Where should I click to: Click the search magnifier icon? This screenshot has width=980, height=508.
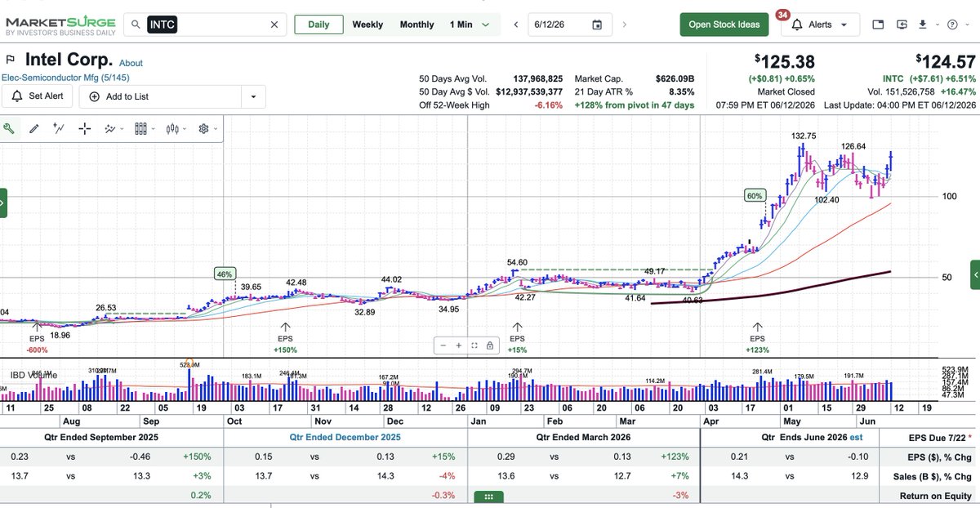pyautogui.click(x=136, y=25)
